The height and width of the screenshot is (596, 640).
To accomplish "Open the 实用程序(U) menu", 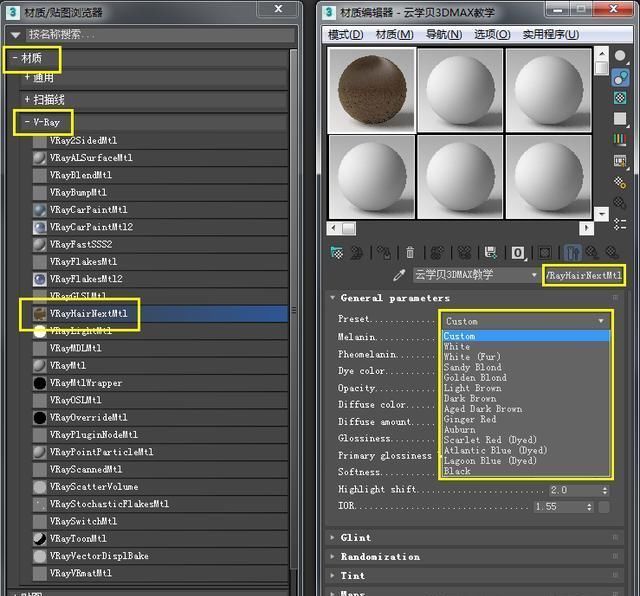I will 551,35.
